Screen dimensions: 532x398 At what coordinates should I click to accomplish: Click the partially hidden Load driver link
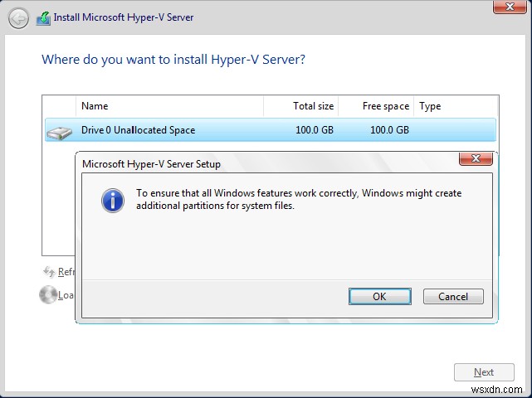66,294
